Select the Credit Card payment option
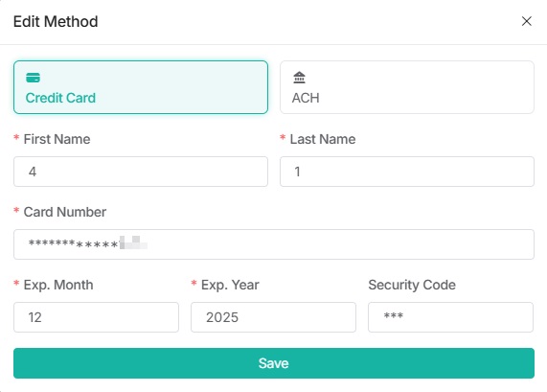 (x=141, y=87)
